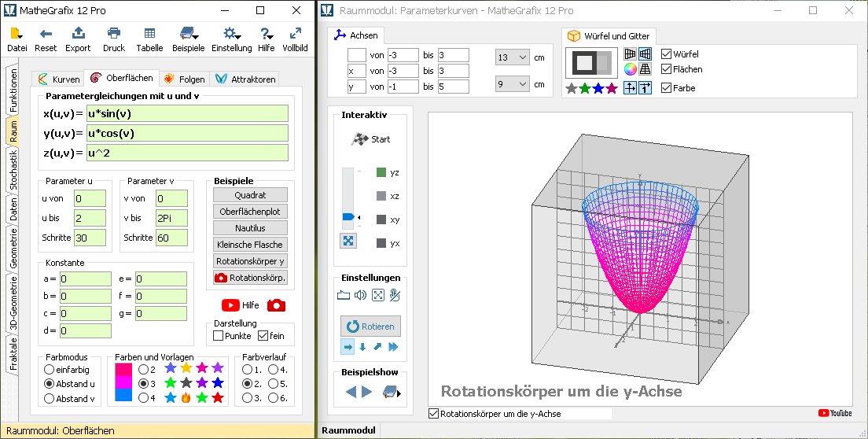Image resolution: width=868 pixels, height=439 pixels.
Task: Load the Nautilus example
Action: tap(250, 228)
